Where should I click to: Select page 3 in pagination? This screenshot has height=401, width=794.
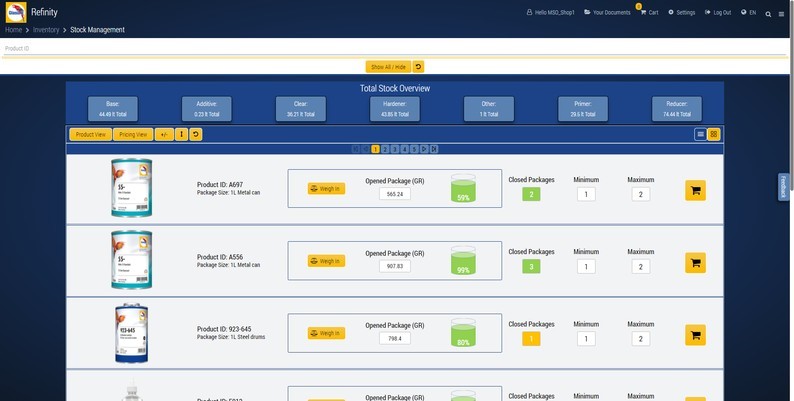pyautogui.click(x=395, y=149)
